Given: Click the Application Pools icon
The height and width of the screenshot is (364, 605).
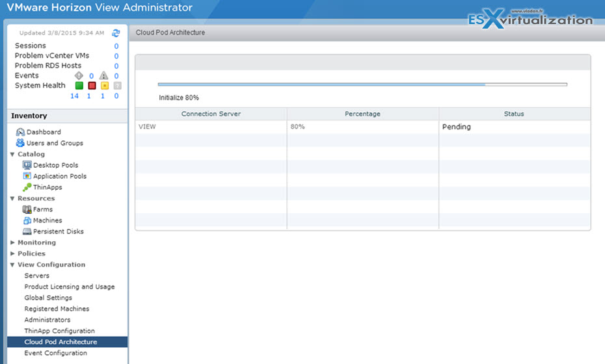Looking at the screenshot, I should (27, 176).
